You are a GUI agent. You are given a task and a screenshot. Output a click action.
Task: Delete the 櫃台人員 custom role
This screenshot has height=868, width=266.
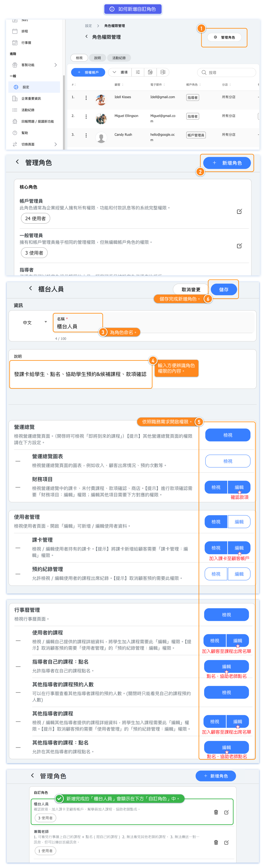(x=216, y=812)
